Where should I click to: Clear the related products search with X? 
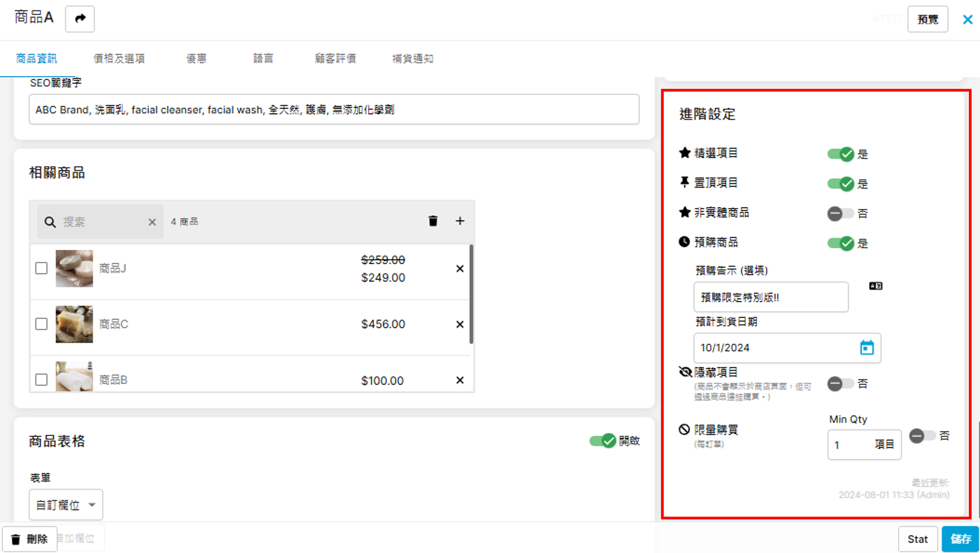[x=152, y=222]
